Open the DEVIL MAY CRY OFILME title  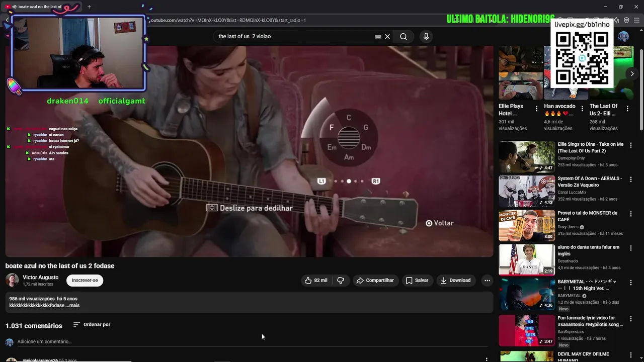(x=583, y=356)
